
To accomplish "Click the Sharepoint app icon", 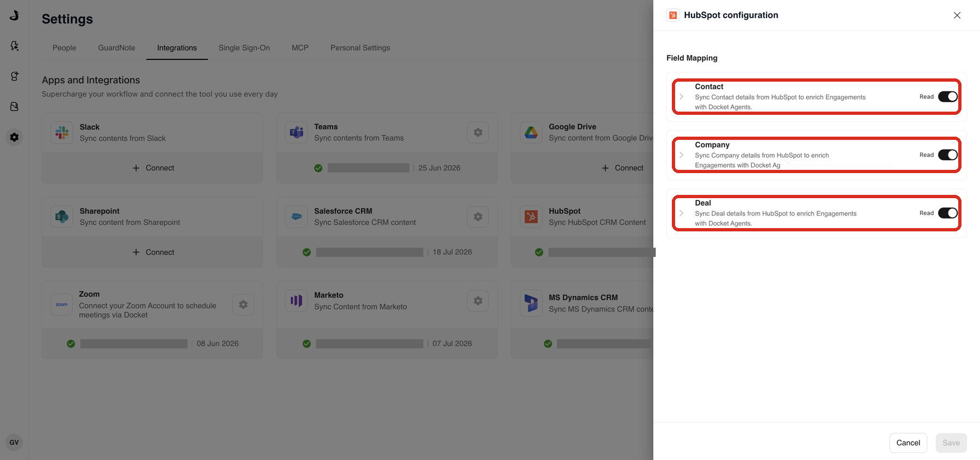I will click(x=62, y=217).
